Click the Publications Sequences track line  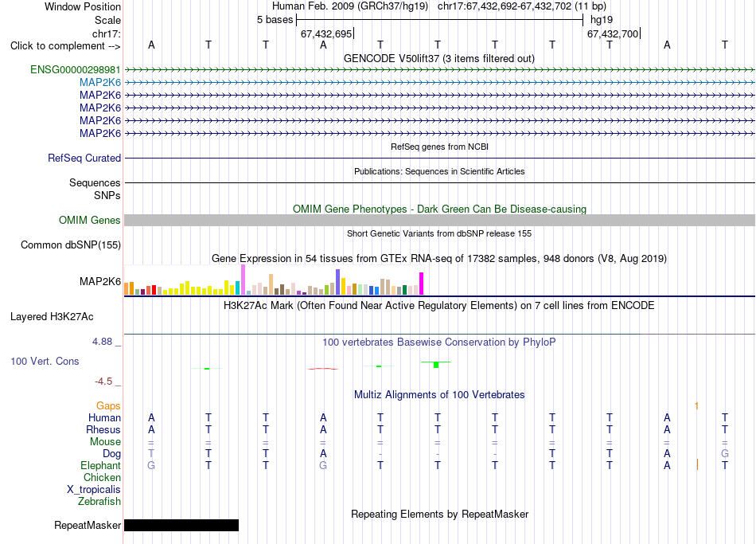point(439,182)
